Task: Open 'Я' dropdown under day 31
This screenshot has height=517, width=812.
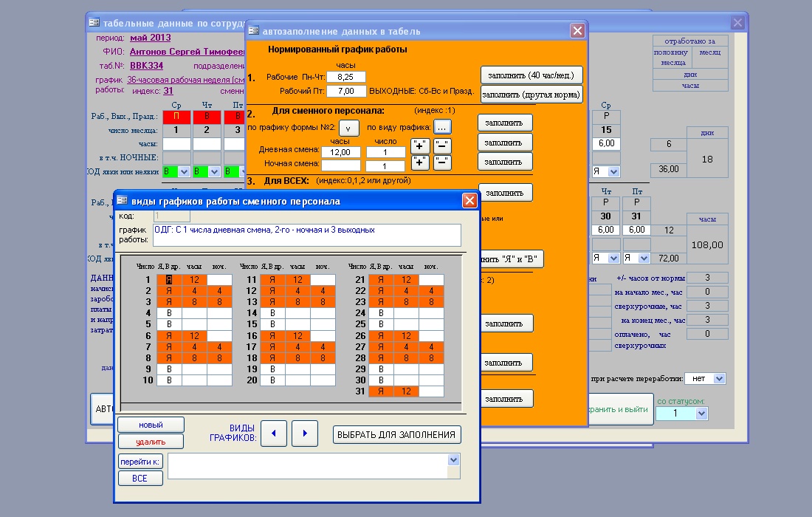Action: point(644,258)
